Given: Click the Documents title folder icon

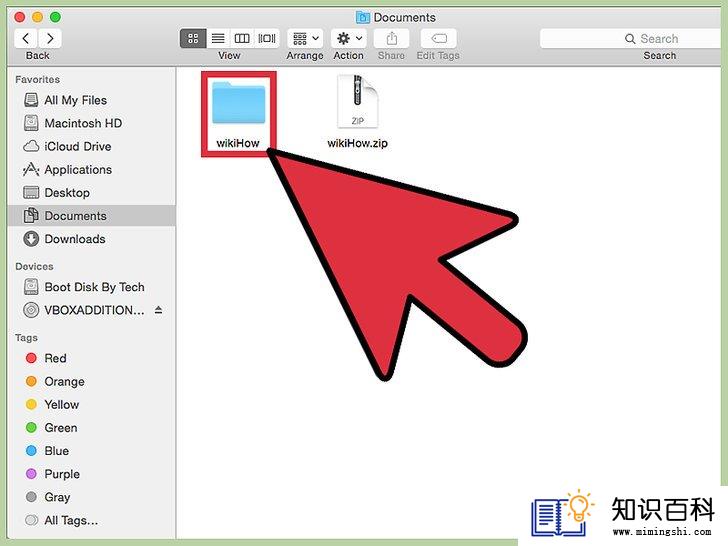Looking at the screenshot, I should tap(363, 18).
